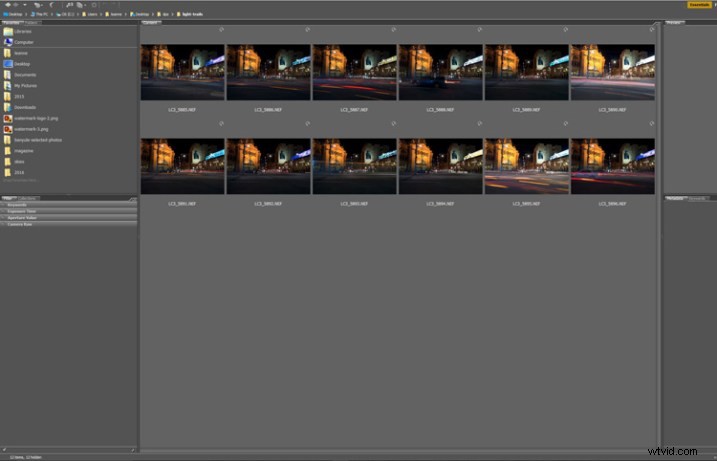Open the Reveal recent file icon
The height and width of the screenshot is (461, 717).
(x=37, y=5)
